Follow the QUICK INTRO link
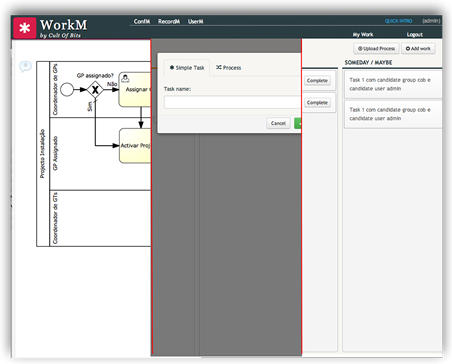Image resolution: width=452 pixels, height=364 pixels. click(398, 21)
